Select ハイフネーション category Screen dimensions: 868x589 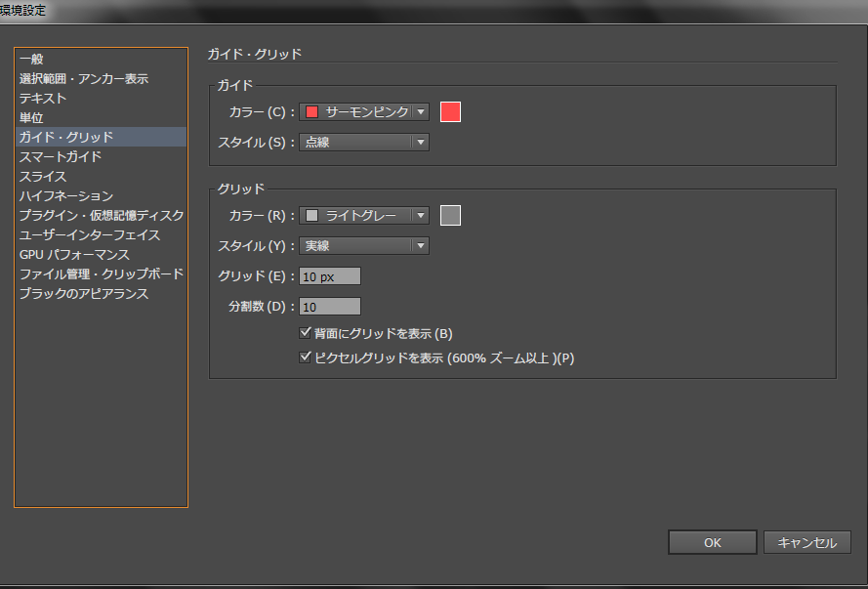(x=101, y=195)
